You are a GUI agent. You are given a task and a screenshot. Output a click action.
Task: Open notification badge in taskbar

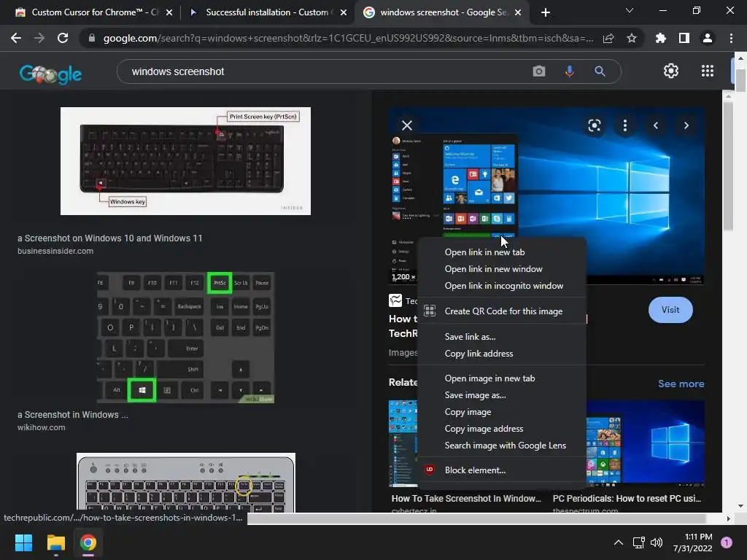coord(727,542)
